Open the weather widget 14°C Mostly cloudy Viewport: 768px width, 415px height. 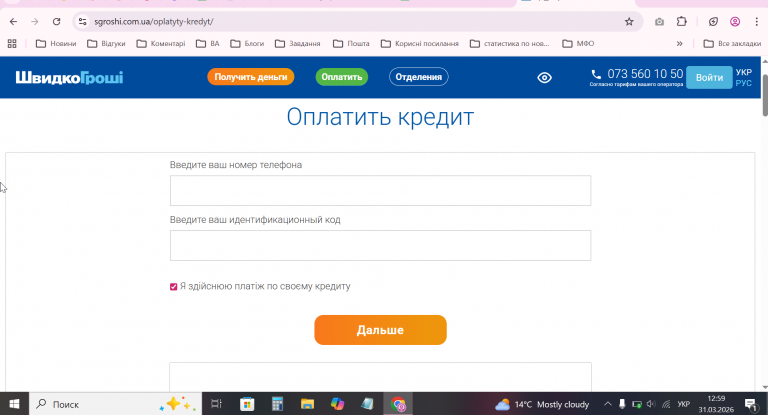pos(542,404)
